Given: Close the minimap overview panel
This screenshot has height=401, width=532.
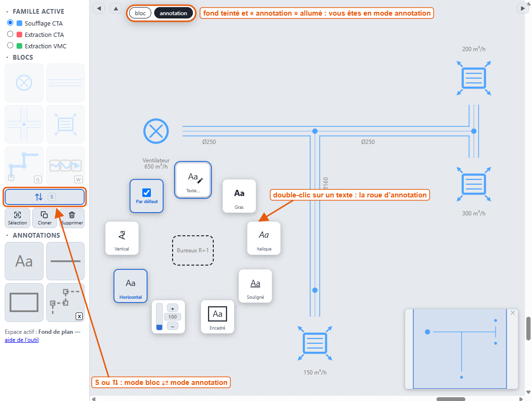Looking at the screenshot, I should tap(513, 313).
